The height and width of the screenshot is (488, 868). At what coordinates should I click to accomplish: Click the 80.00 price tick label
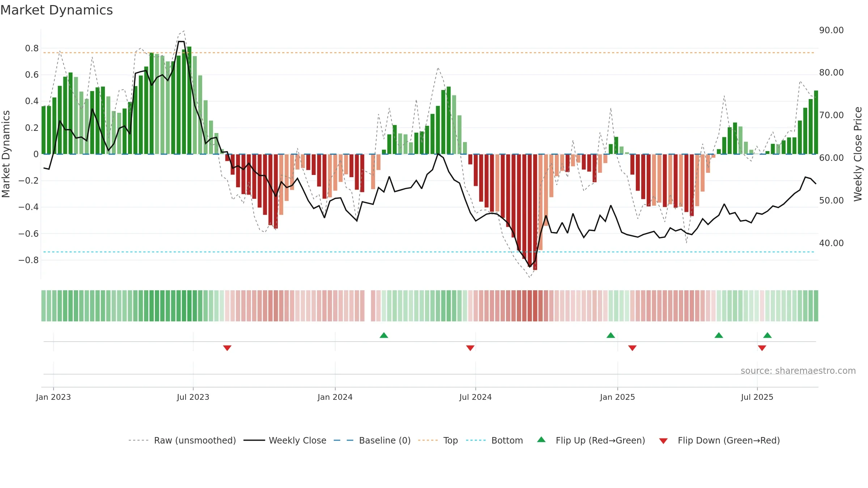tap(831, 72)
